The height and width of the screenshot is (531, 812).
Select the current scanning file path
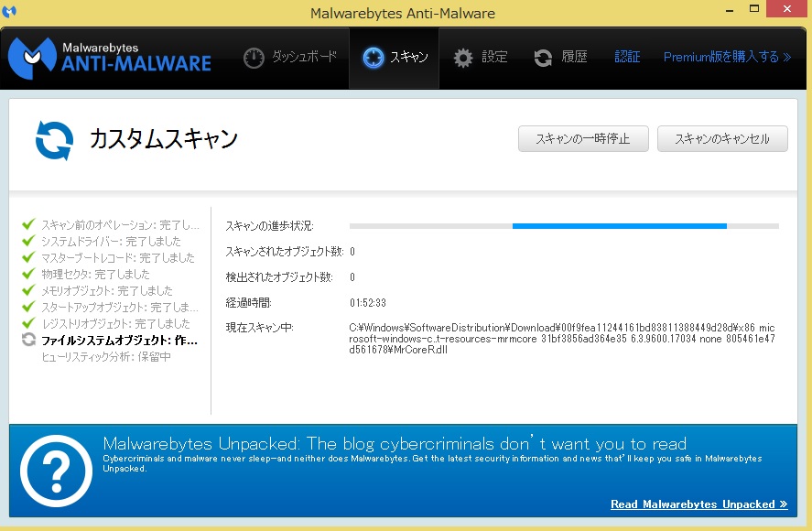562,339
